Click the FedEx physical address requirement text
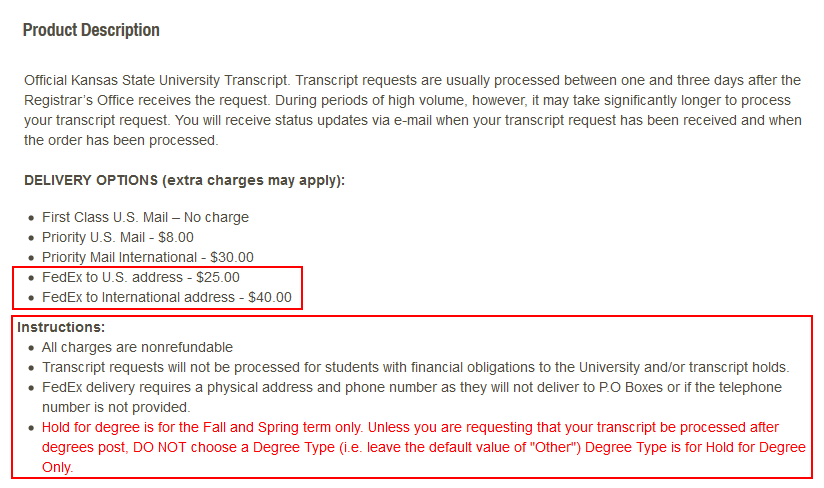The height and width of the screenshot is (488, 824). 412,397
